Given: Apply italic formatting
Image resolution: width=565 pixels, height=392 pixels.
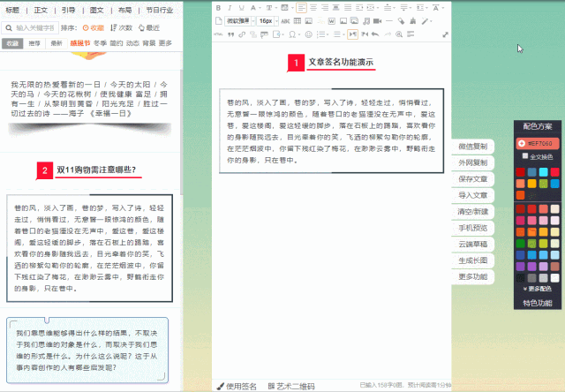Looking at the screenshot, I should 230,8.
